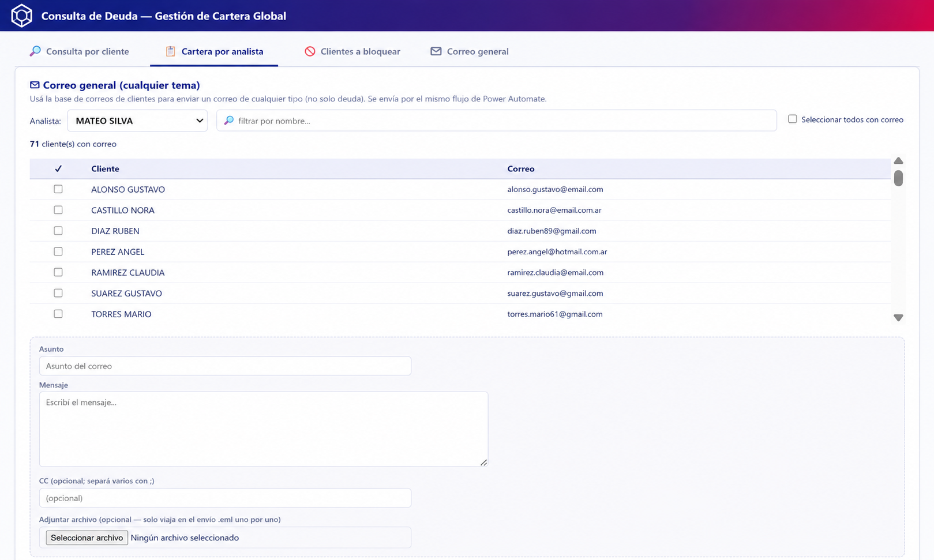
Task: Click the name PEREZ ANGEL
Action: (118, 251)
